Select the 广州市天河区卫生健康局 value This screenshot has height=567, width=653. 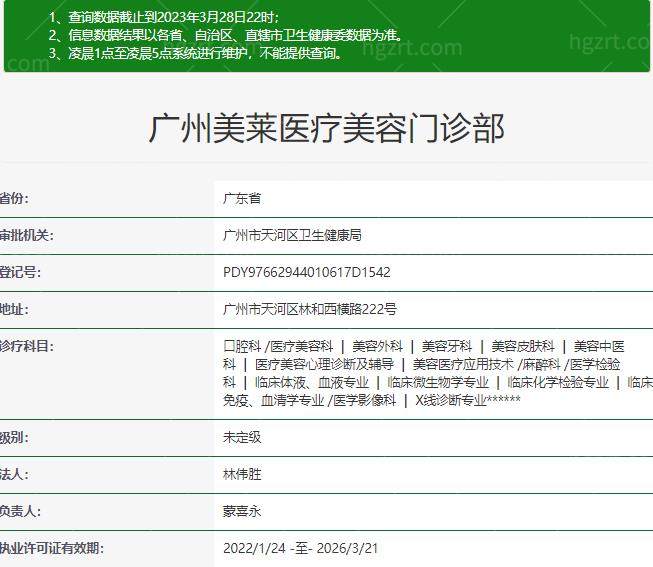292,235
